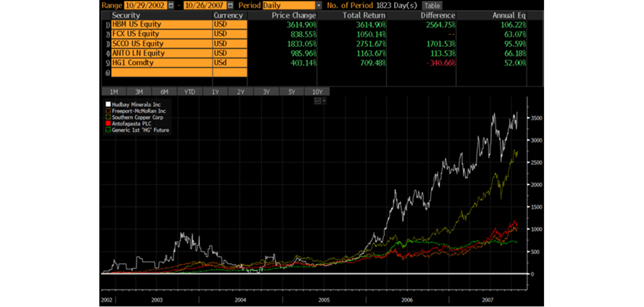
Task: Click the start date field 10/29/2002
Action: tap(144, 5)
